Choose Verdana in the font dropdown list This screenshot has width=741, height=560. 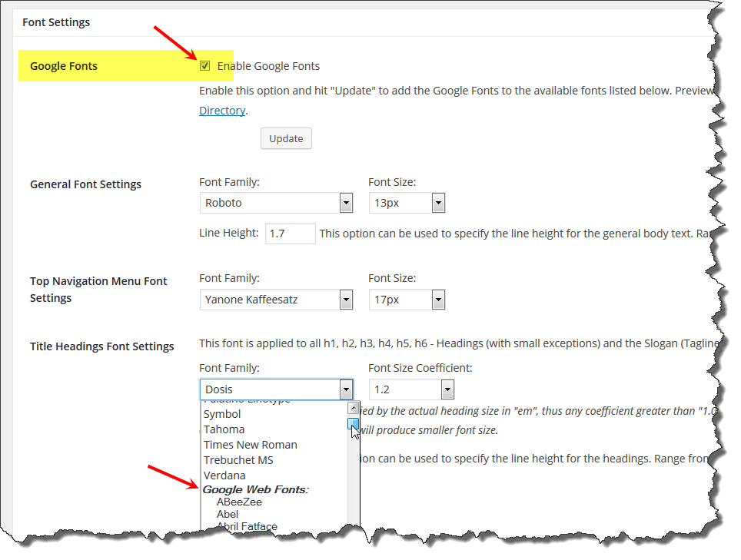[x=224, y=476]
